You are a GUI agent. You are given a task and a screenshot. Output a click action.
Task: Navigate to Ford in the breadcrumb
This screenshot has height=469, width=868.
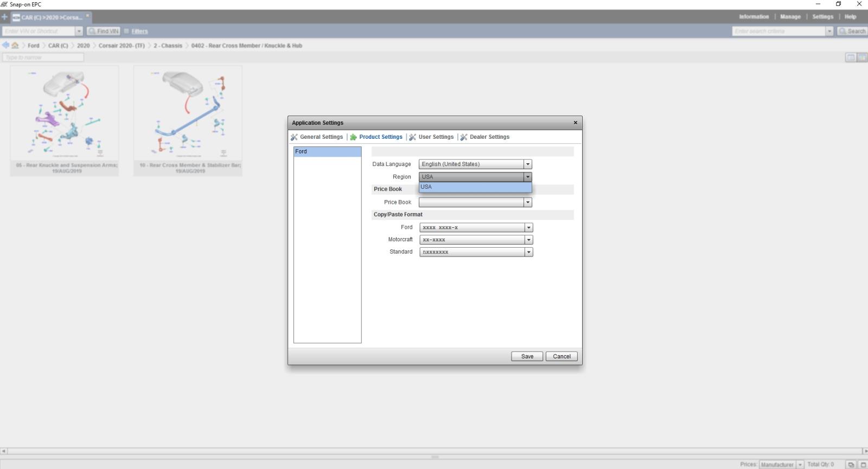[34, 46]
